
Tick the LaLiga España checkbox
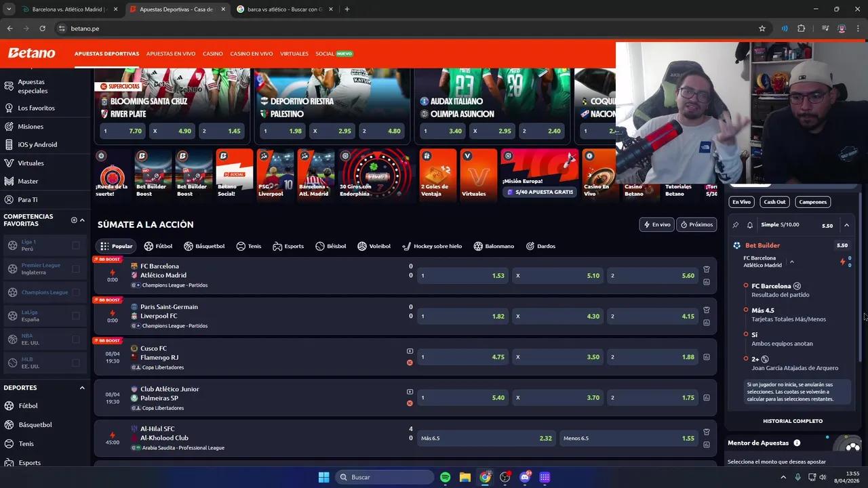point(75,316)
